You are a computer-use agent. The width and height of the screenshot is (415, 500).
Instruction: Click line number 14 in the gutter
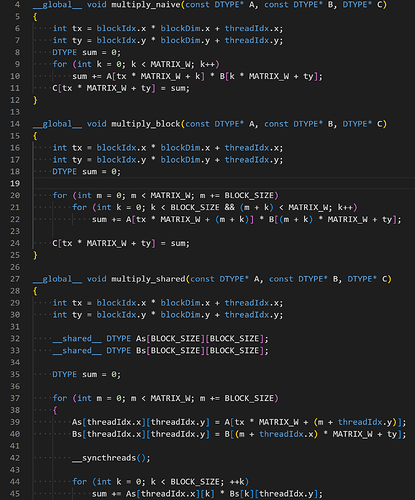[x=15, y=124]
